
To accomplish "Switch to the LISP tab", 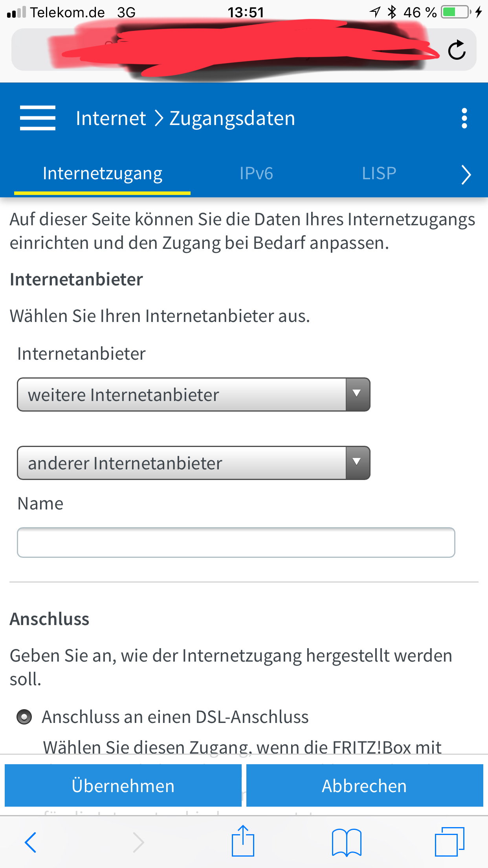I will (x=379, y=173).
